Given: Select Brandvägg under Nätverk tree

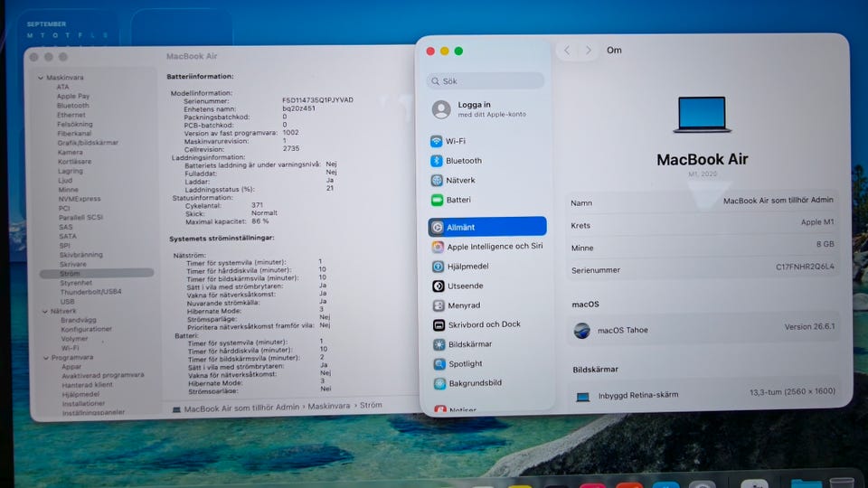Looking at the screenshot, I should [x=79, y=320].
